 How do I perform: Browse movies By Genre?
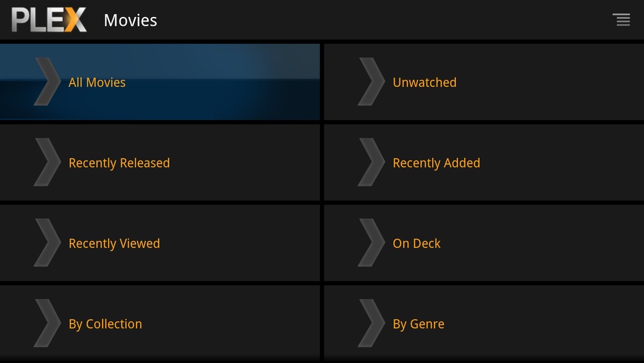click(418, 324)
